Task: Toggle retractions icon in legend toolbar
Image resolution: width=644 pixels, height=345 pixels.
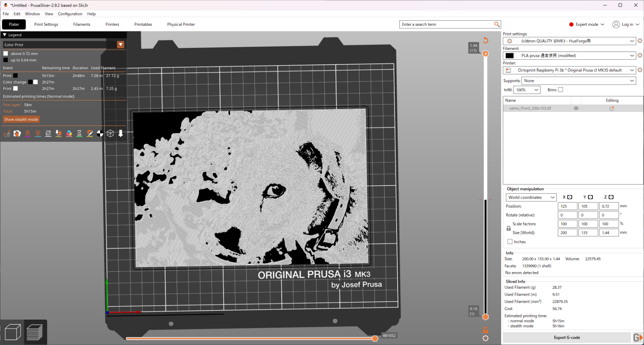Action: (x=28, y=134)
